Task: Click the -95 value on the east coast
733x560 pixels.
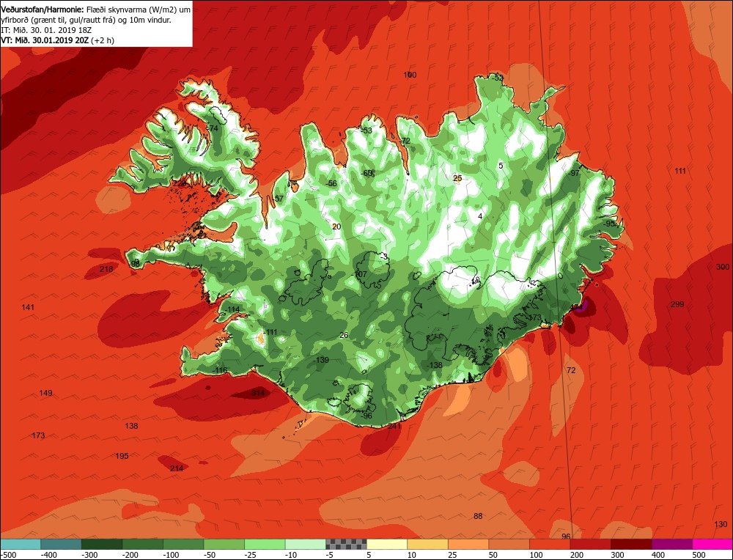Action: (609, 224)
